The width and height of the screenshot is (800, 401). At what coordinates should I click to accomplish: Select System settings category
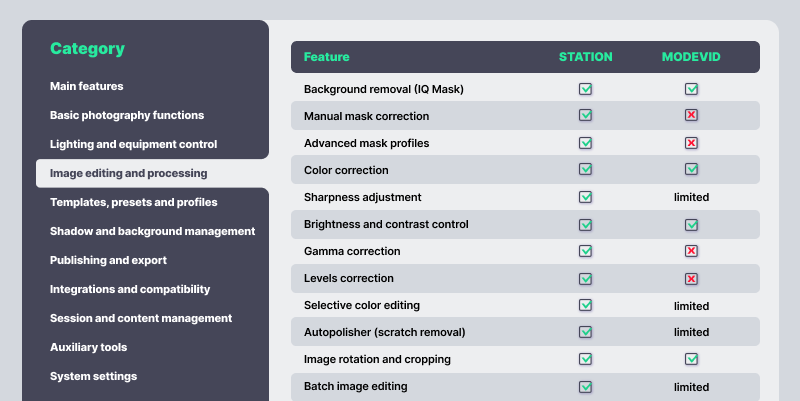(94, 376)
